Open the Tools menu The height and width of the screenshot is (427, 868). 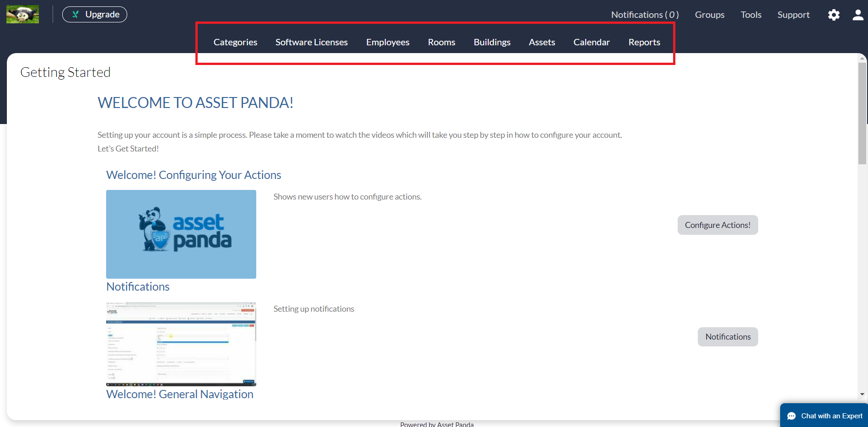[x=751, y=15]
